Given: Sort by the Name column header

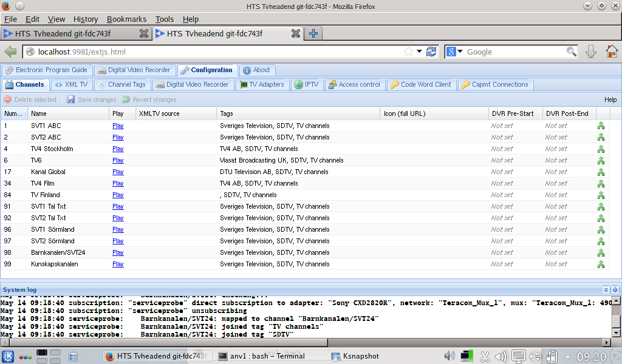Looking at the screenshot, I should (x=68, y=113).
